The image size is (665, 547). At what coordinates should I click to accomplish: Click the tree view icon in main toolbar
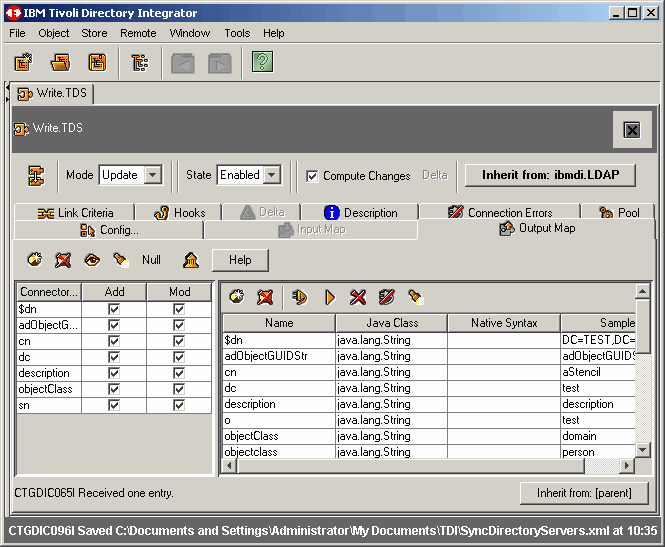140,63
